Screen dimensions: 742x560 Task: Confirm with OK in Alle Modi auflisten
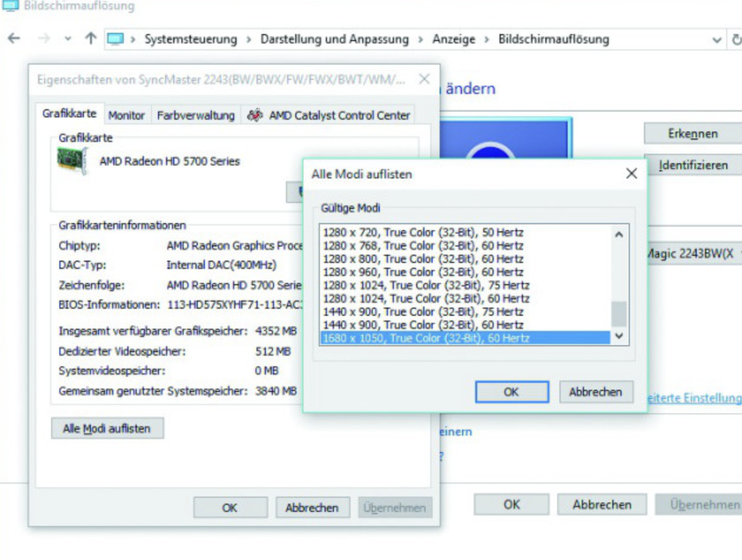pos(512,392)
